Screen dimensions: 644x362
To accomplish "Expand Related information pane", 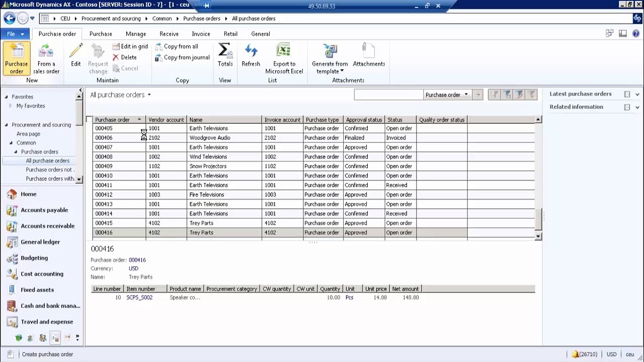I will click(x=637, y=107).
